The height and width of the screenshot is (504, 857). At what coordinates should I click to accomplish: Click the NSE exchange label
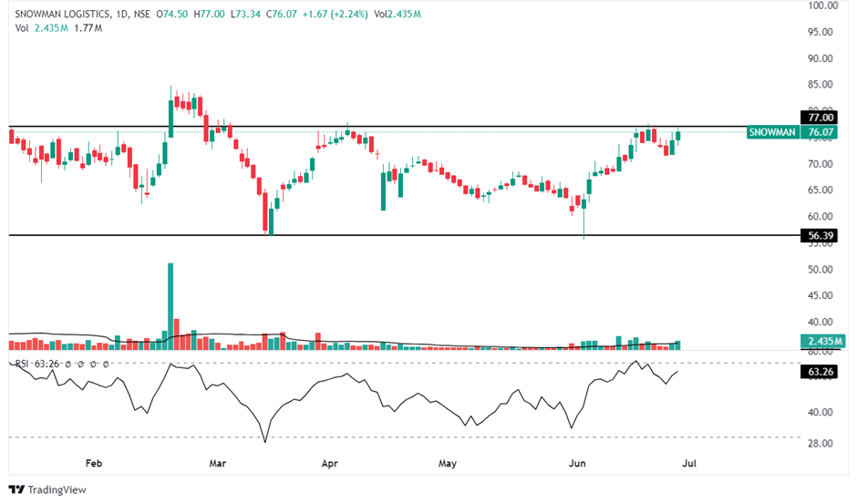(x=141, y=14)
